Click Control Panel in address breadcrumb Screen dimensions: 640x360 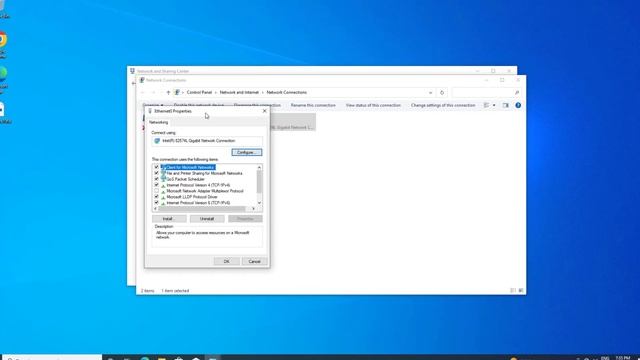[199, 93]
